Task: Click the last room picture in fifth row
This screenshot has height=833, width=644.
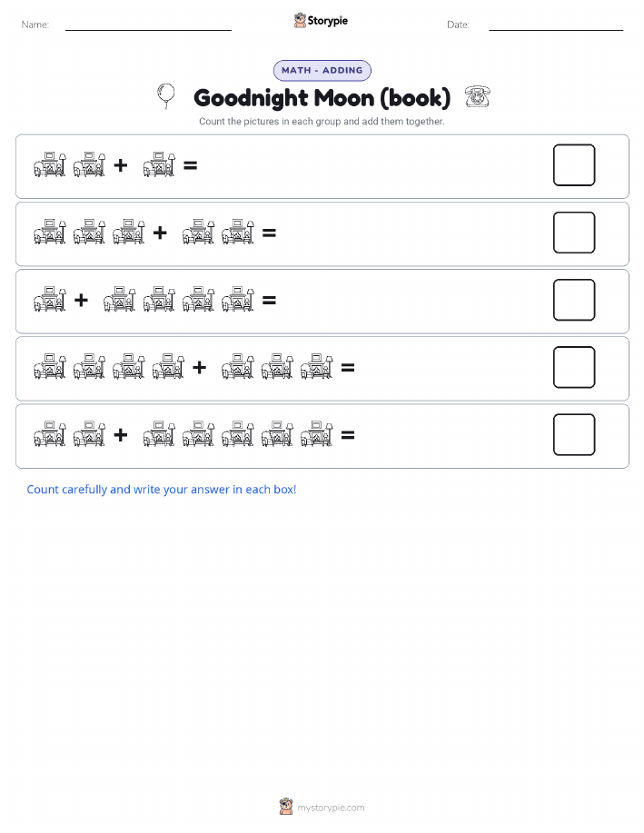Action: 317,434
